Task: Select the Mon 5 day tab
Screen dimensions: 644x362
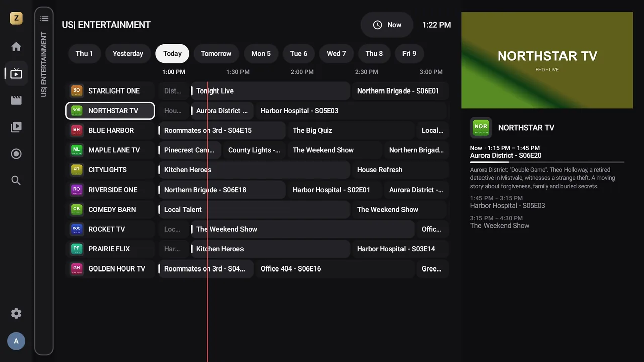Action: [x=261, y=54]
